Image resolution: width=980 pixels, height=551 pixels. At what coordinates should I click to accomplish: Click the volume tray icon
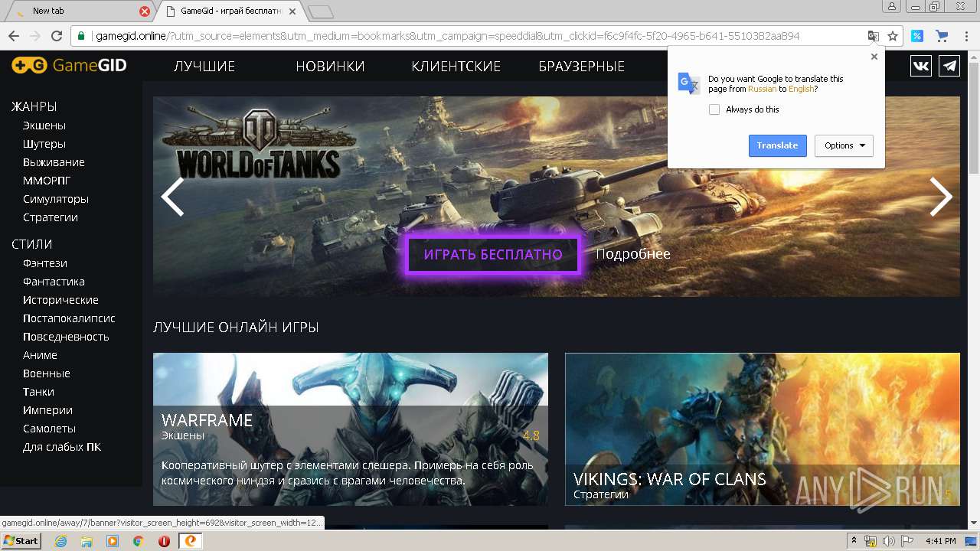[x=888, y=541]
